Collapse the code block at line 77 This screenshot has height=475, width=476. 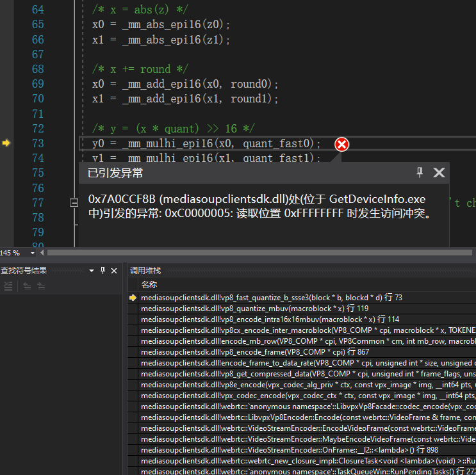pyautogui.click(x=74, y=202)
